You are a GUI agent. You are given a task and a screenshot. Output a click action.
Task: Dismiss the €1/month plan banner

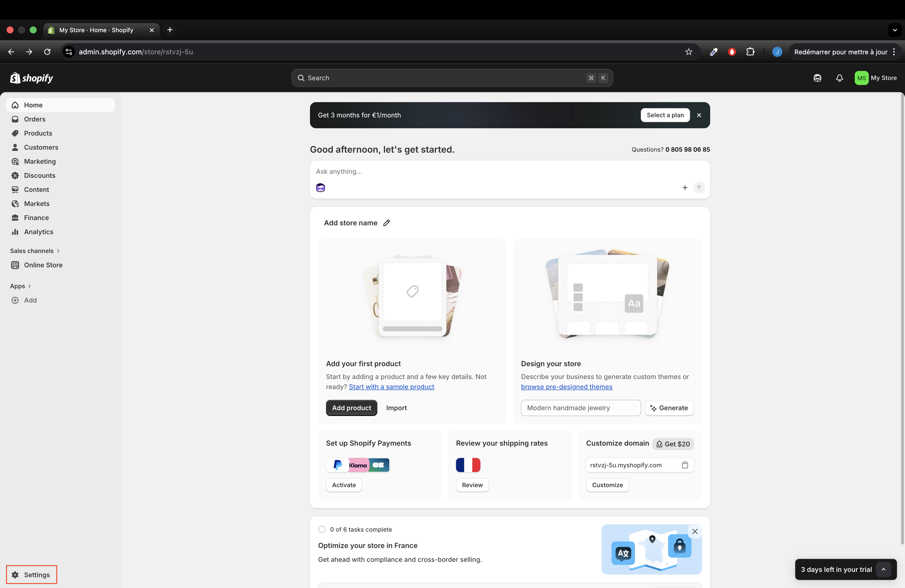[699, 115]
